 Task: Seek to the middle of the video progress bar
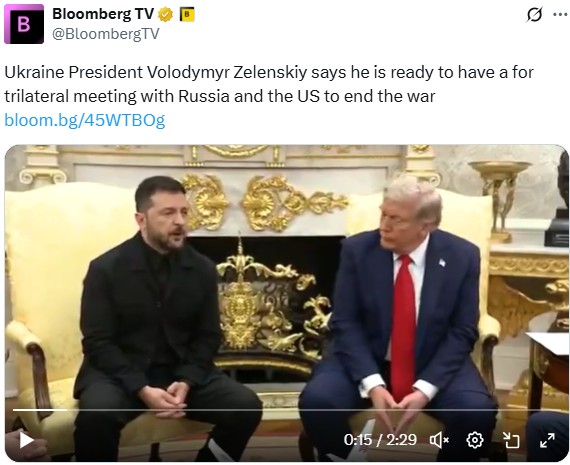[x=285, y=410]
